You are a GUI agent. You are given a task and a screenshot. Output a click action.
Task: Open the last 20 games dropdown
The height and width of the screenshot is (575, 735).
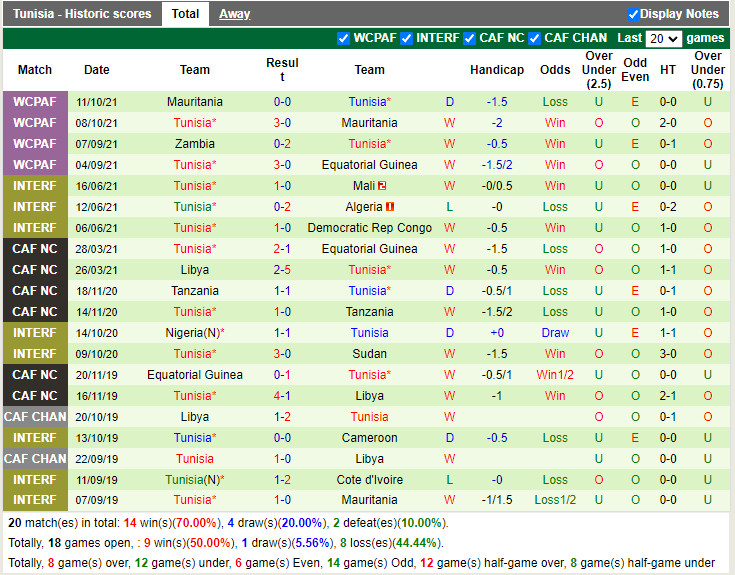click(x=663, y=38)
